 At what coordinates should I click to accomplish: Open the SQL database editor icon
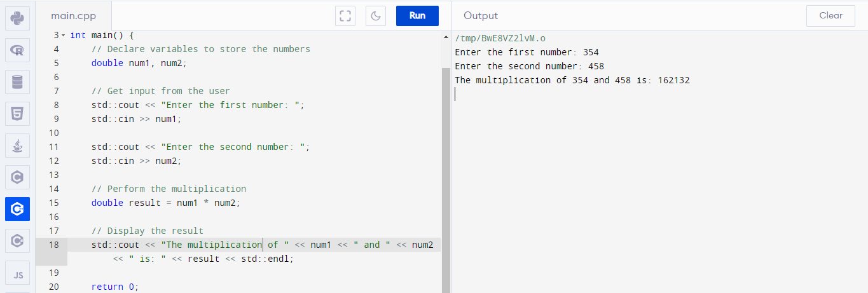[x=17, y=82]
